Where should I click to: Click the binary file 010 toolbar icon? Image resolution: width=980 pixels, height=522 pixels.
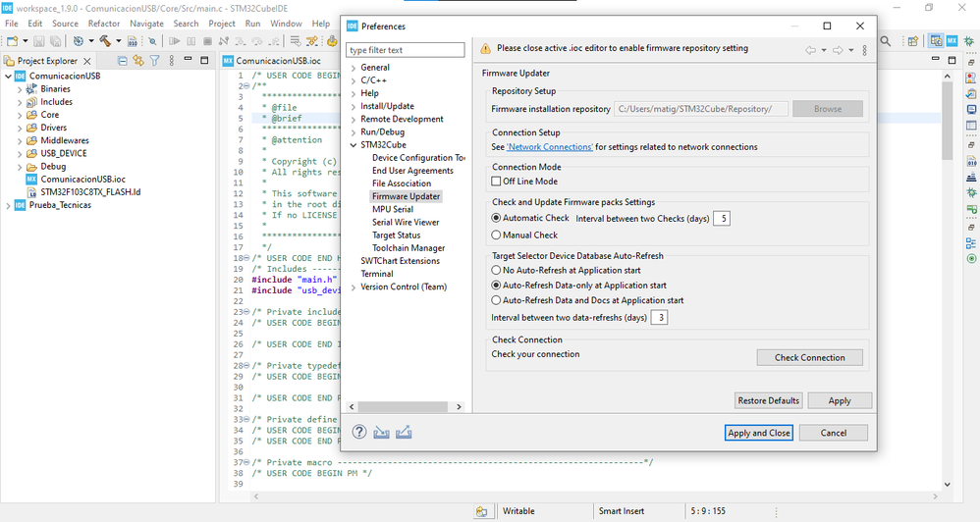click(133, 41)
